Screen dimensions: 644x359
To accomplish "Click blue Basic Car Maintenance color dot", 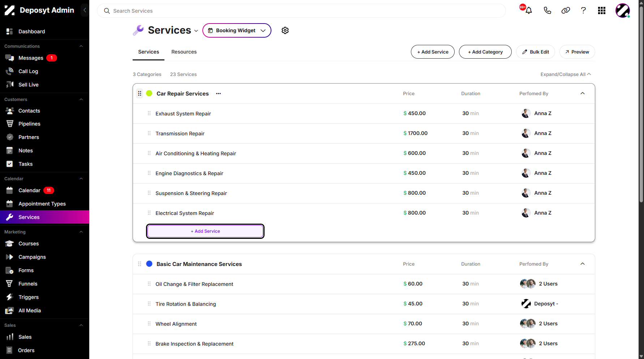I will 149,264.
